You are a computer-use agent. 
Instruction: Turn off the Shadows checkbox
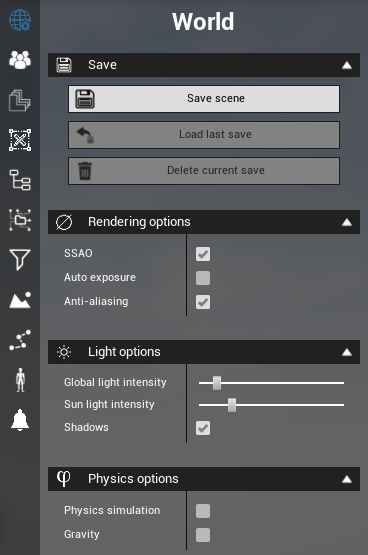[x=203, y=428]
